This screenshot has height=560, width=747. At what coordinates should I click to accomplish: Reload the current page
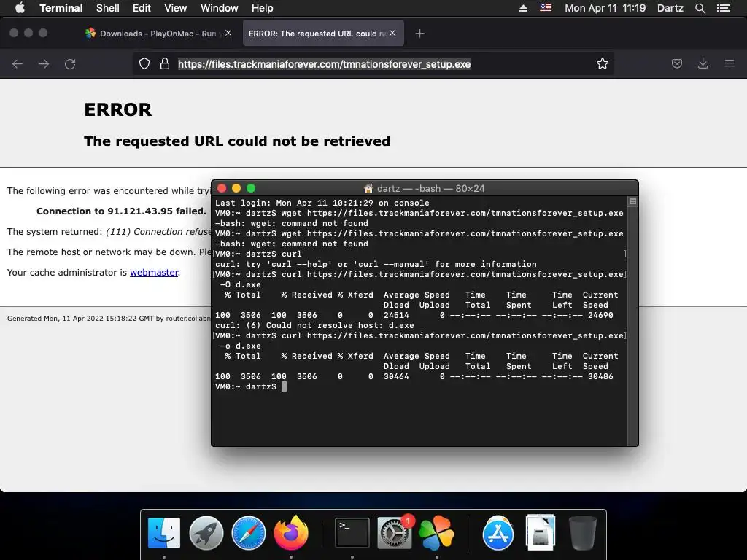pos(70,64)
